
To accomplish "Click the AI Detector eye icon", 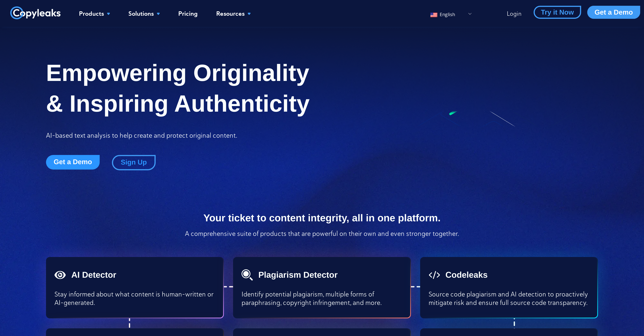I will click(60, 275).
